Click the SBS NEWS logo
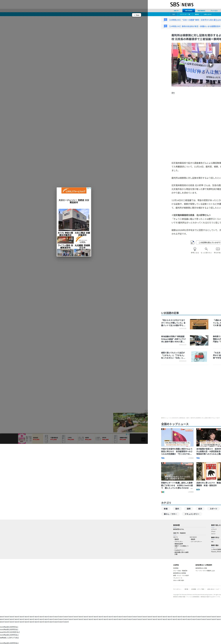This screenshot has width=221, height=644. (x=182, y=4)
